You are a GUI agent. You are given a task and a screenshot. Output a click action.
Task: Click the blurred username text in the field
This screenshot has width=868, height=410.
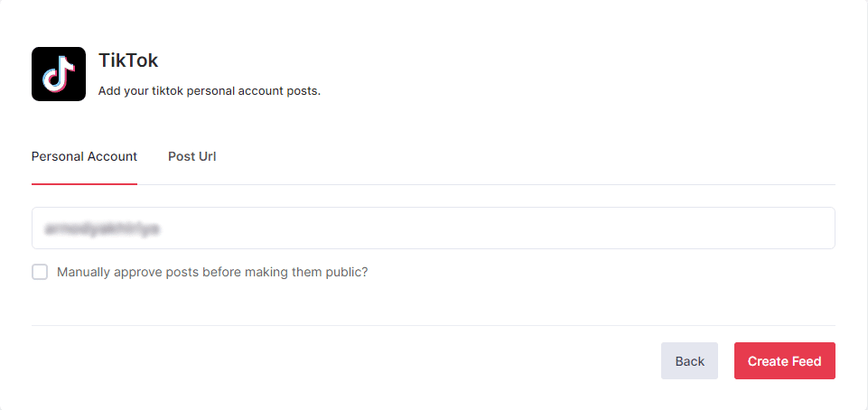(101, 229)
